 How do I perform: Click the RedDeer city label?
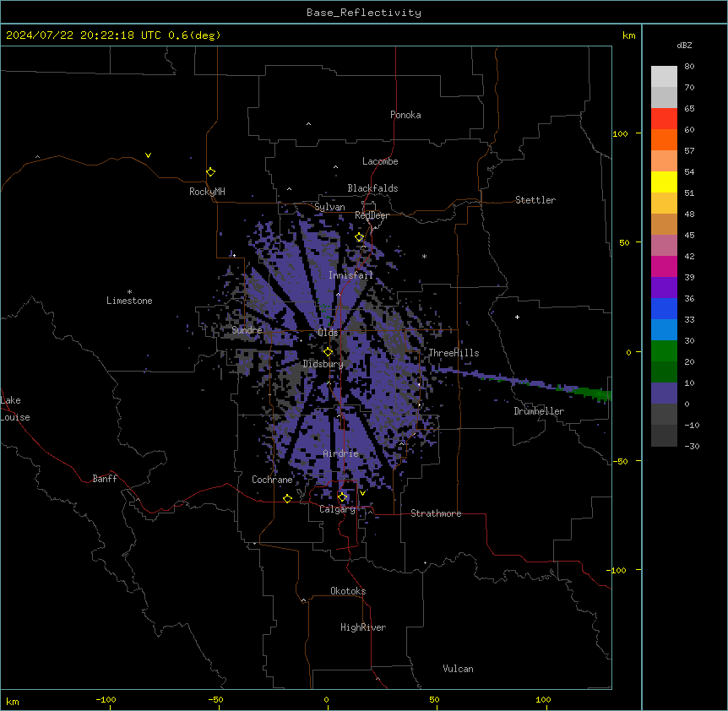pyautogui.click(x=372, y=215)
